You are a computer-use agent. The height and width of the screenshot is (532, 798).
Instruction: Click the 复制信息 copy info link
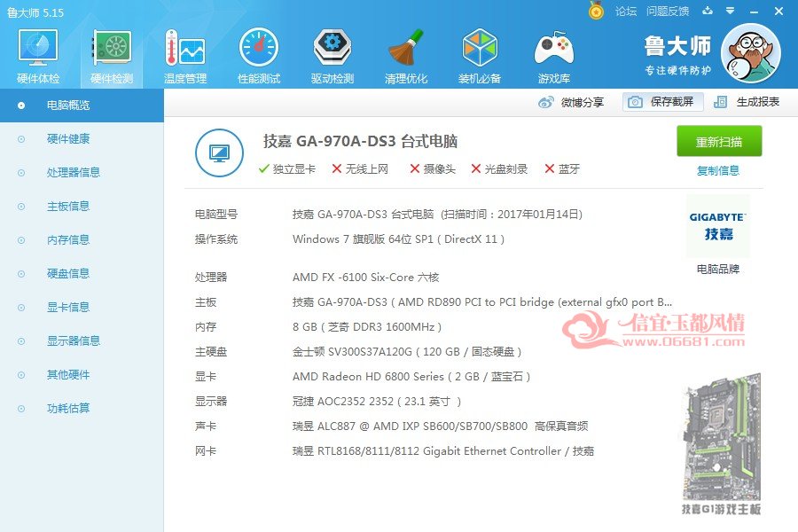(717, 170)
